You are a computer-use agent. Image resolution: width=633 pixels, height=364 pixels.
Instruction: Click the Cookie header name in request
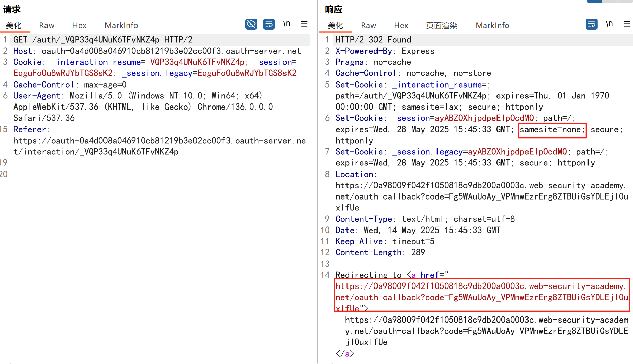[x=28, y=62]
